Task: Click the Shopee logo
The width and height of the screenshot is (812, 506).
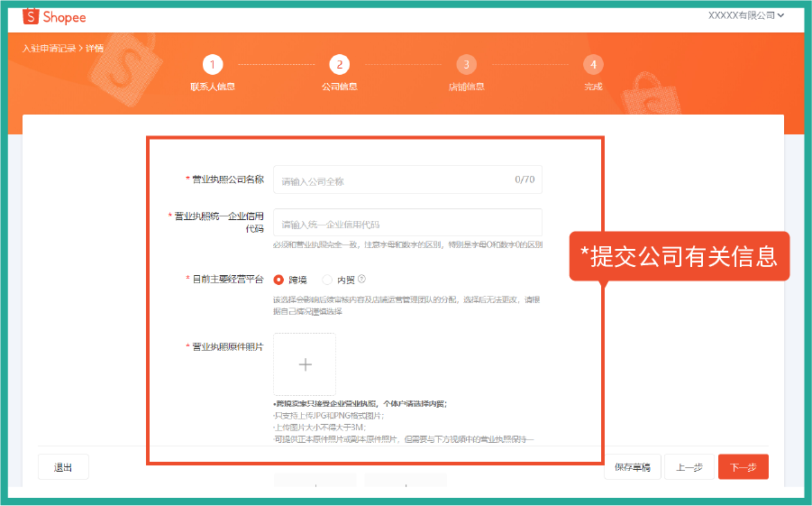Action: pos(54,16)
